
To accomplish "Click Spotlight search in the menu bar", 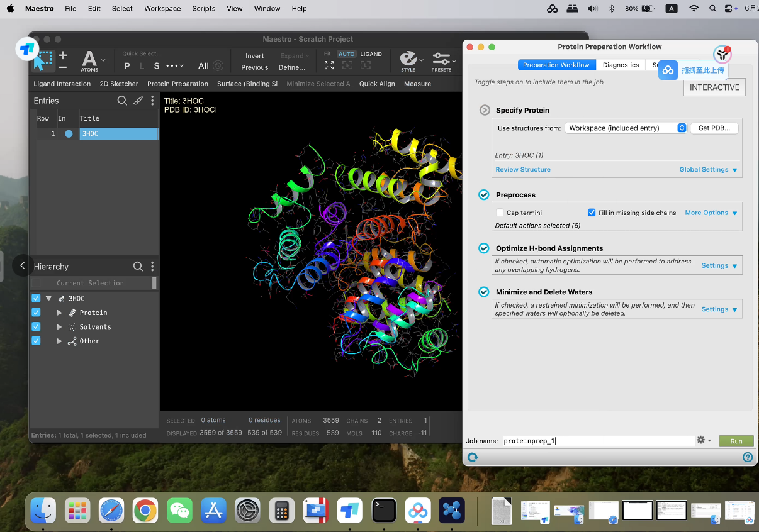I will pyautogui.click(x=712, y=9).
